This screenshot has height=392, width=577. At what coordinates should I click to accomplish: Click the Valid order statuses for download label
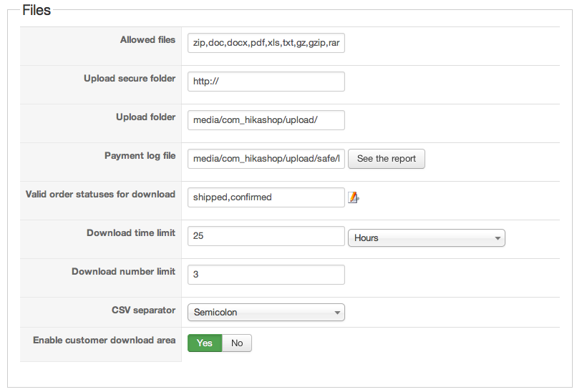[x=100, y=195]
